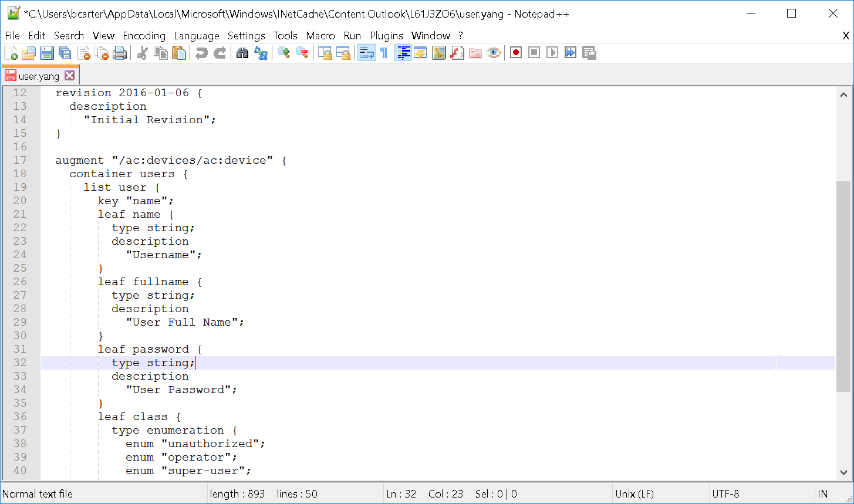Open the Search menu
The height and width of the screenshot is (504, 854).
point(69,36)
